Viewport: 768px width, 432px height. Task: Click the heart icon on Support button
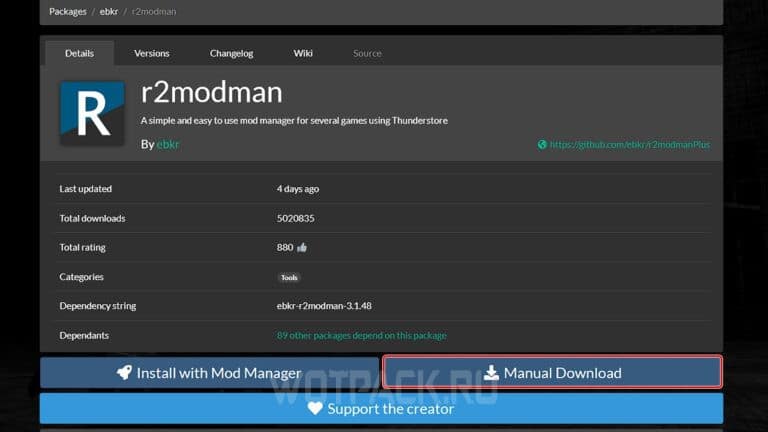click(x=315, y=408)
